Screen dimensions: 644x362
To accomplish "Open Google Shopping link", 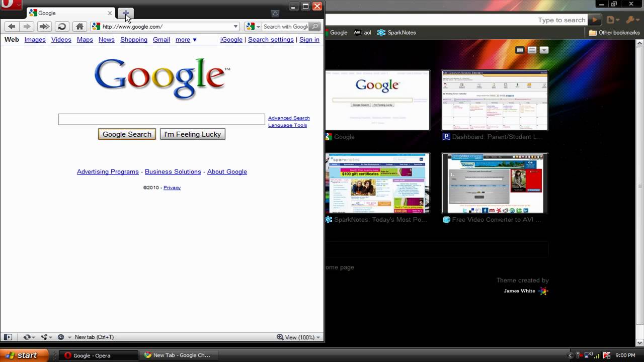I will click(x=134, y=40).
